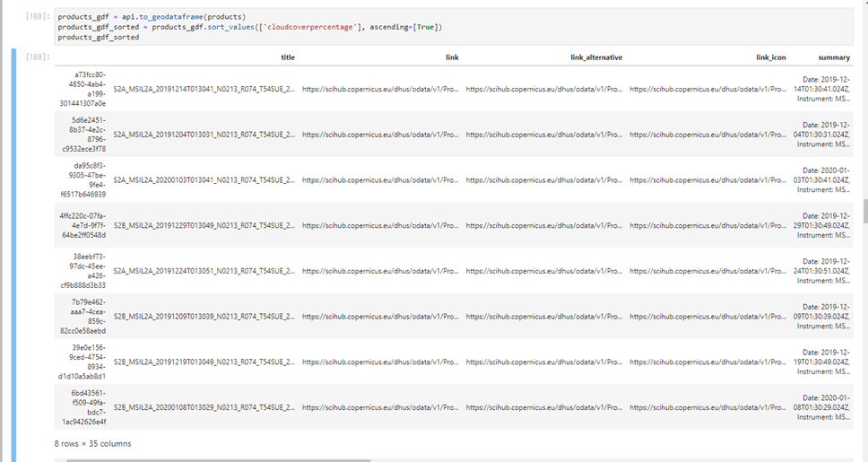Click title S2A_MSIL2A_20191224T013051 cell
The image size is (868, 462).
204,270
